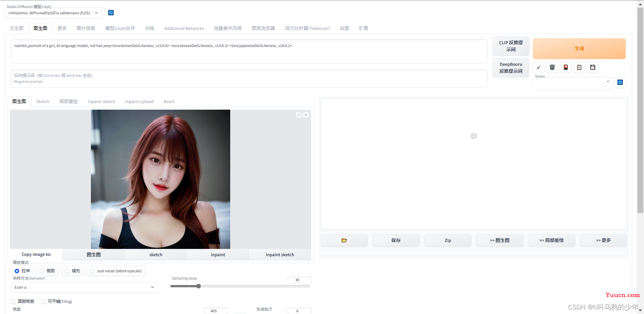Image resolution: width=644 pixels, height=314 pixels.
Task: Remove the uploaded portrait image
Action: click(x=306, y=115)
